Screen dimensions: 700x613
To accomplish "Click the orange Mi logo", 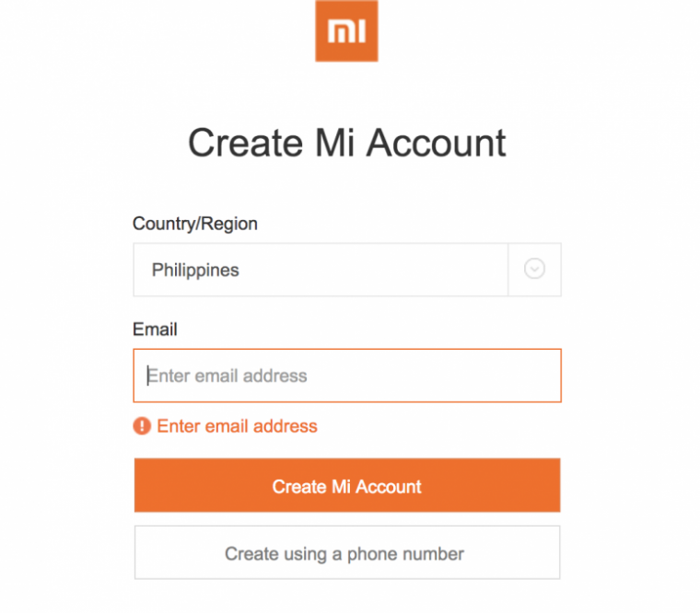I will [x=346, y=31].
